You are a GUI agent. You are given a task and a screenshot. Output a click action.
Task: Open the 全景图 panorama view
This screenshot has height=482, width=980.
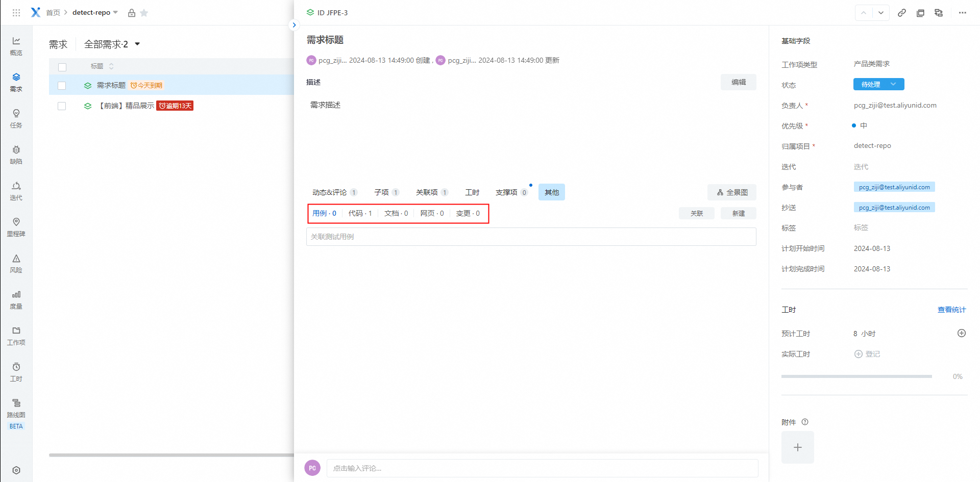[x=732, y=192]
